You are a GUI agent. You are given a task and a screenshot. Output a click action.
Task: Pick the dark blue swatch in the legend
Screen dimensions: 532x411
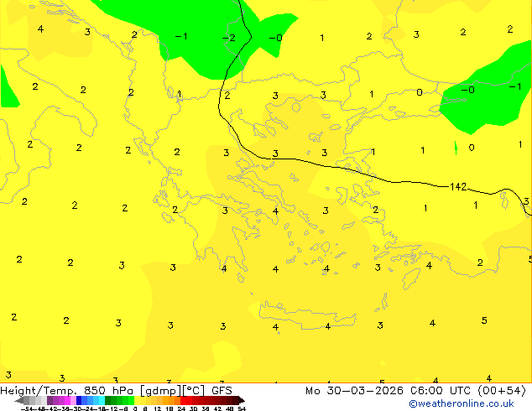click(x=79, y=400)
